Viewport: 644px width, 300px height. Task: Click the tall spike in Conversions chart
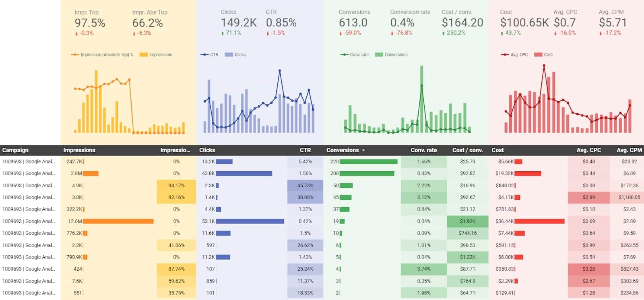point(421,99)
